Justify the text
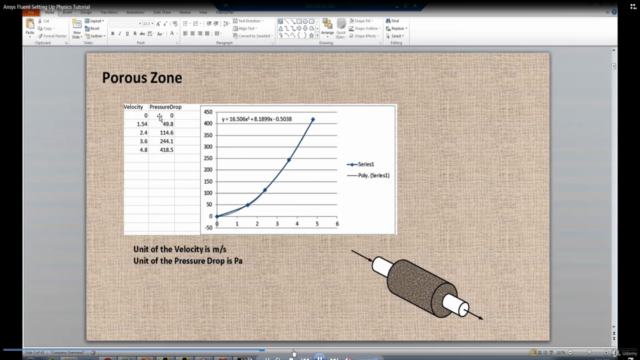The image size is (640, 360). [x=207, y=34]
